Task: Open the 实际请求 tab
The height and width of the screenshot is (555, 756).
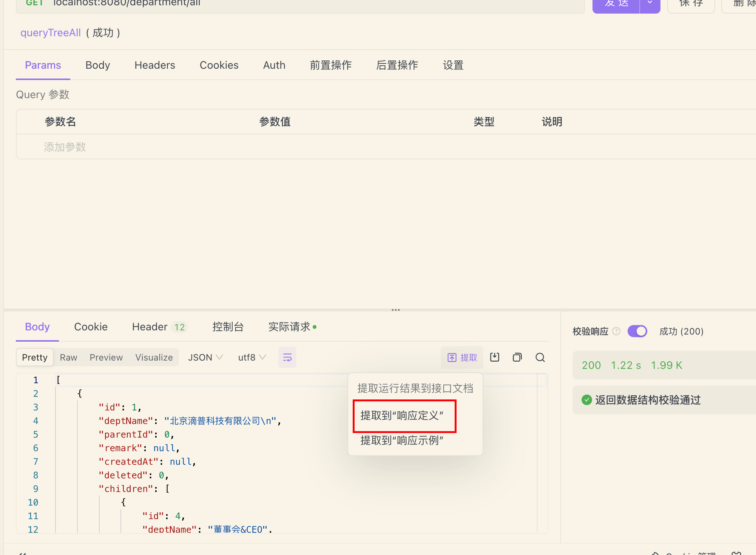Action: [x=292, y=327]
